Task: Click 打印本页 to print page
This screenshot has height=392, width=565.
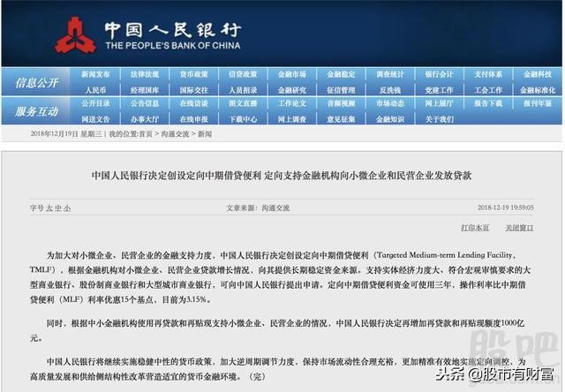Action: (x=475, y=228)
